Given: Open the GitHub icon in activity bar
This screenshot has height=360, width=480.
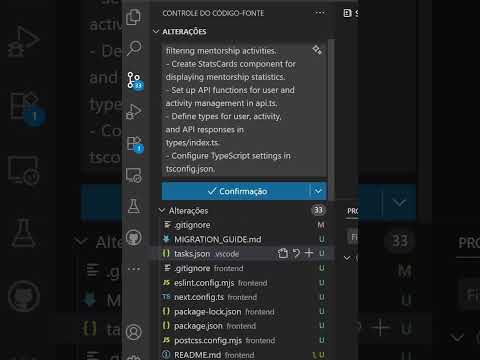Looking at the screenshot, I should click(x=134, y=238).
